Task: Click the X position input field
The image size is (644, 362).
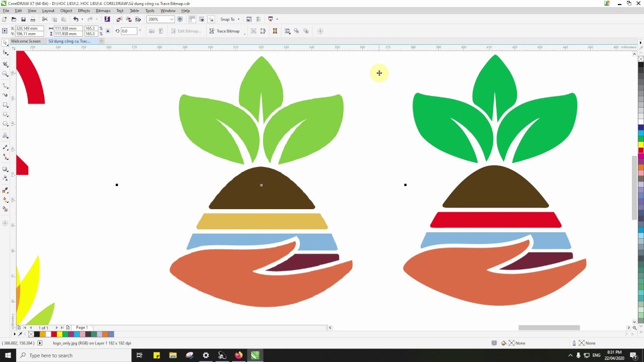Action: tap(29, 28)
